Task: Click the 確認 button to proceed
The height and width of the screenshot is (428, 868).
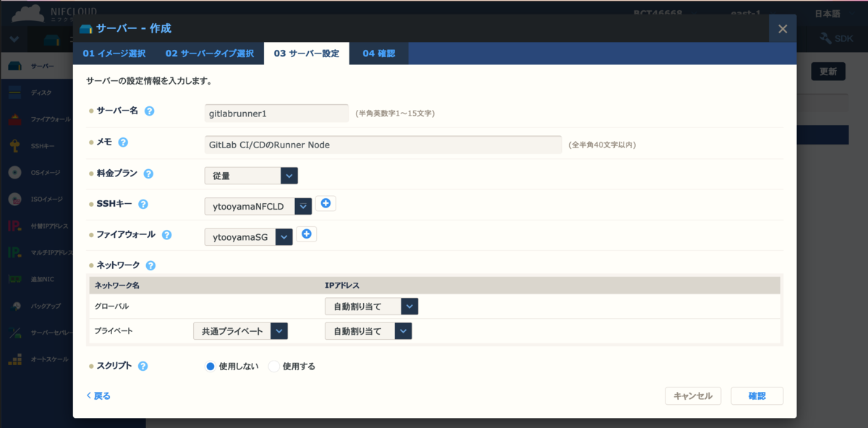Action: pos(757,395)
